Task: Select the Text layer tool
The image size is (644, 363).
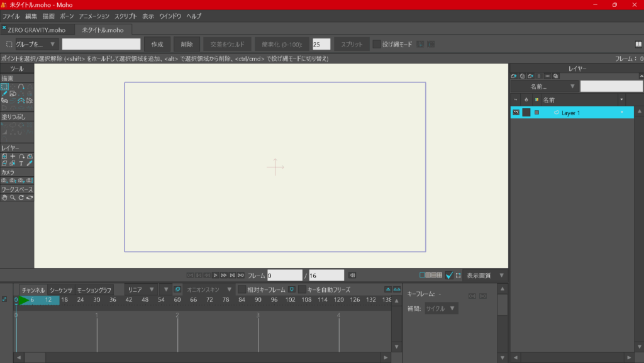Action: pos(21,163)
